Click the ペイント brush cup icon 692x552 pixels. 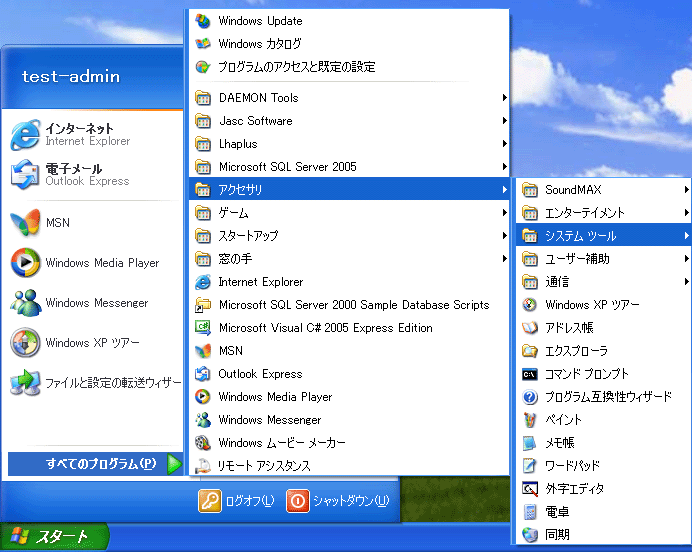pos(530,420)
